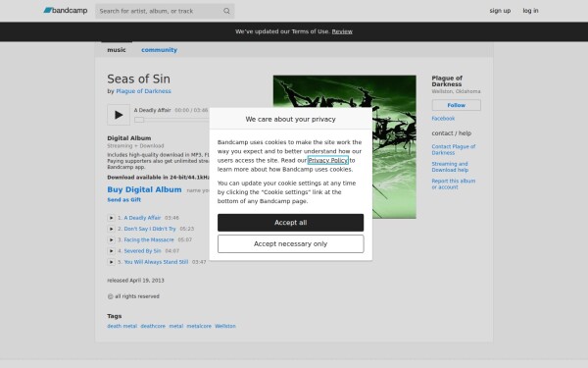The width and height of the screenshot is (588, 368).
Task: Click Send as Gift
Action: coord(124,200)
